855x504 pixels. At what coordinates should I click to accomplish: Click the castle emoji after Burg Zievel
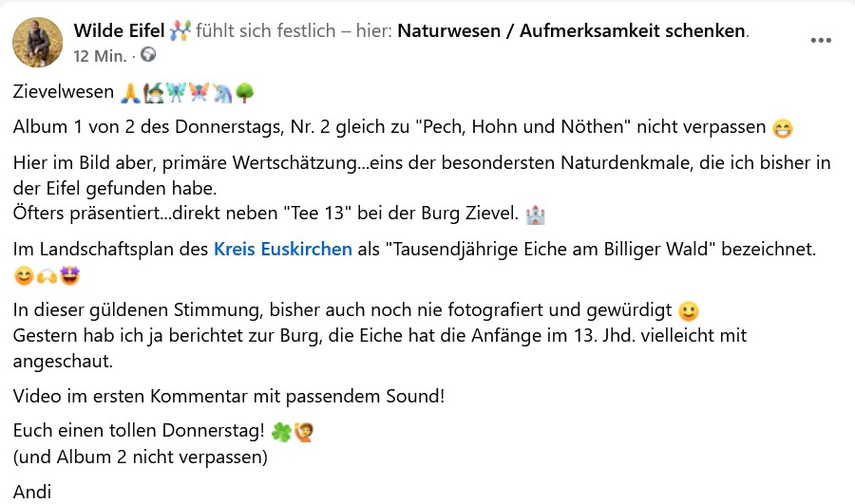(x=536, y=215)
